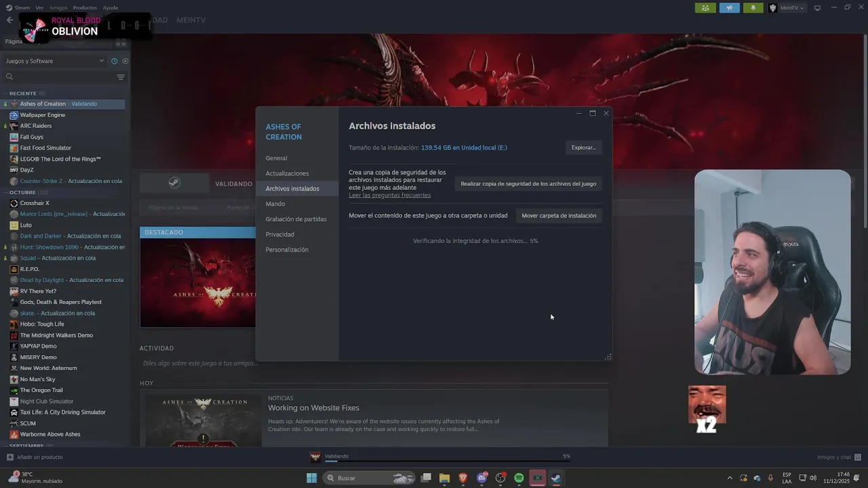Image resolution: width=868 pixels, height=488 pixels.
Task: Go back with the arrow button
Action: (9, 20)
